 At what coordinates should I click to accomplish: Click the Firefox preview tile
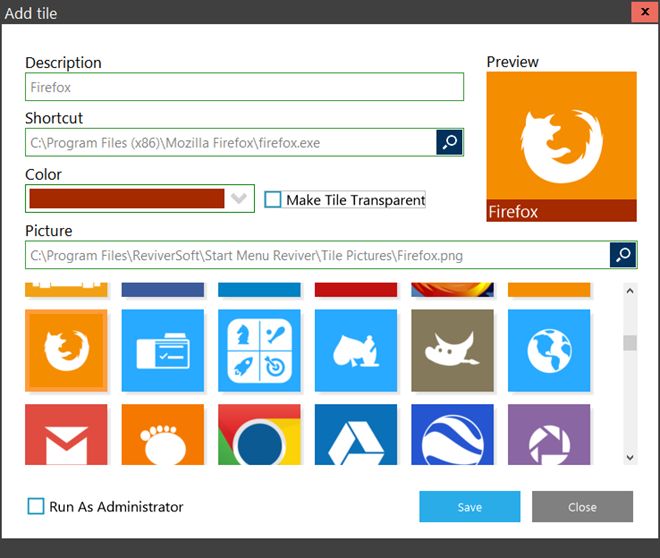pos(562,146)
